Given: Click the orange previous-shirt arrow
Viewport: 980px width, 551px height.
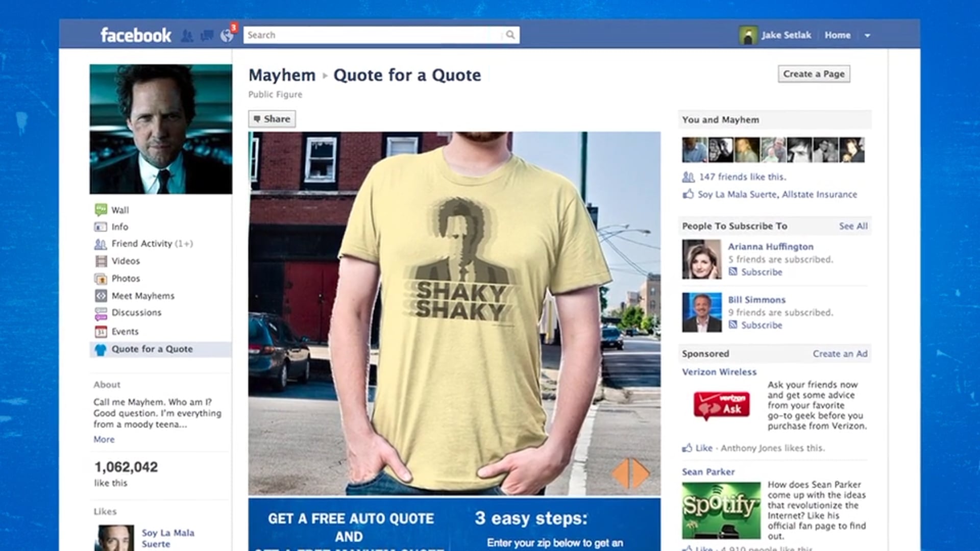Looking at the screenshot, I should [620, 474].
